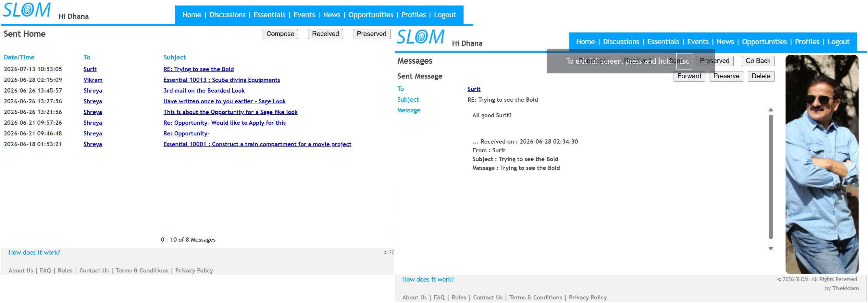Open Rules in Sent Home footer
Image resolution: width=868 pixels, height=303 pixels.
pos(65,271)
